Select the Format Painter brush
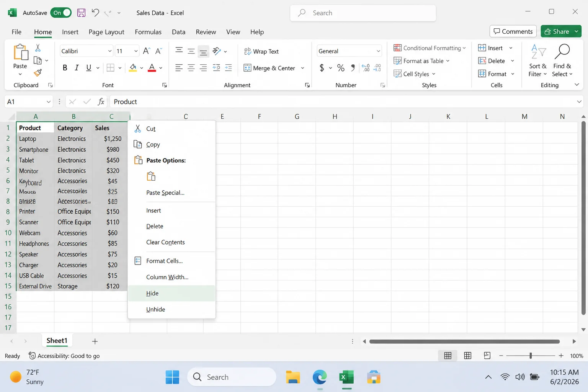This screenshot has width=588, height=392. [38, 73]
